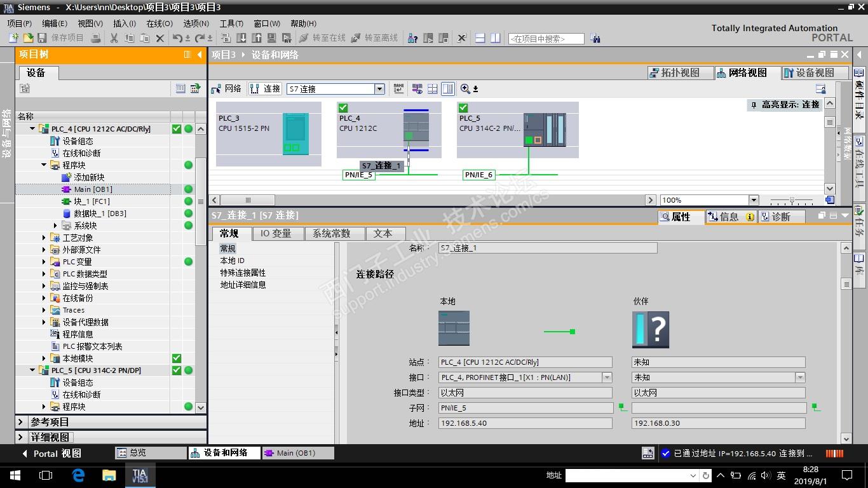Open the 100% zoom level dropdown
The width and height of the screenshot is (868, 488).
coord(754,200)
